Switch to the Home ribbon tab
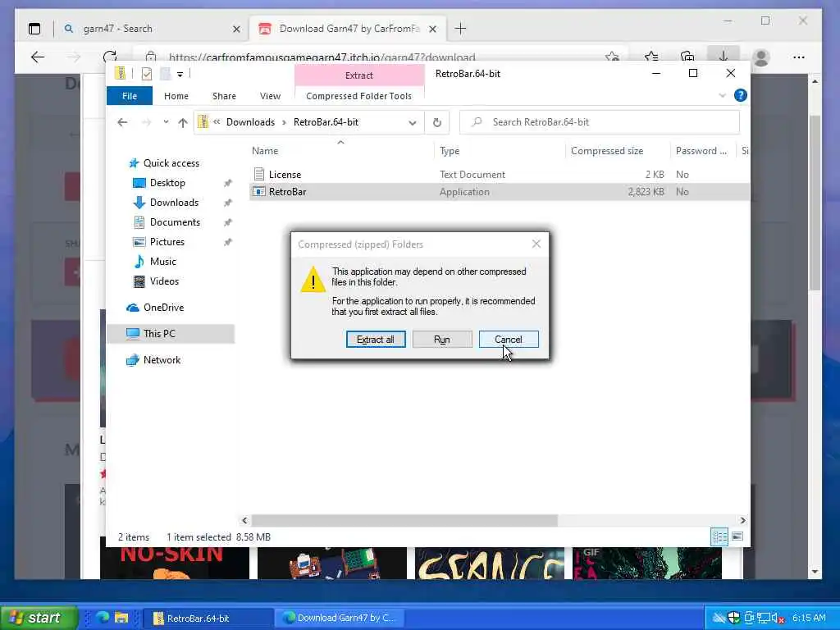Image resolution: width=840 pixels, height=630 pixels. [x=176, y=96]
